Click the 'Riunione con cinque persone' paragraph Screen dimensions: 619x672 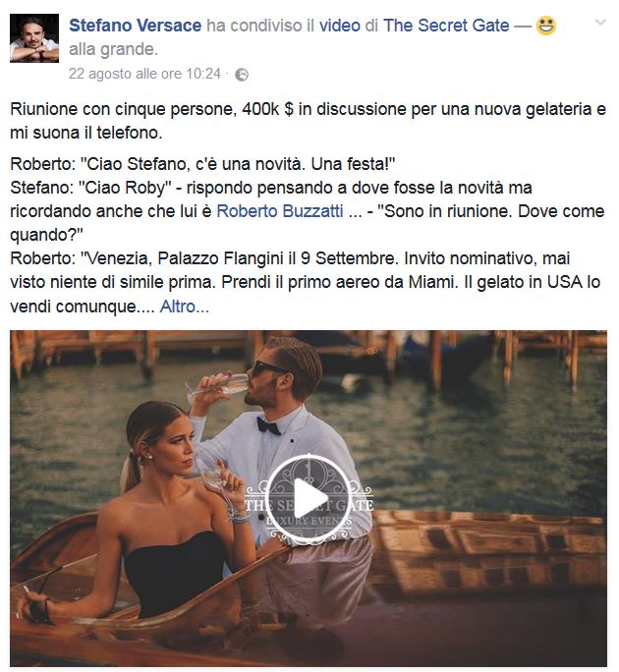pyautogui.click(x=308, y=121)
